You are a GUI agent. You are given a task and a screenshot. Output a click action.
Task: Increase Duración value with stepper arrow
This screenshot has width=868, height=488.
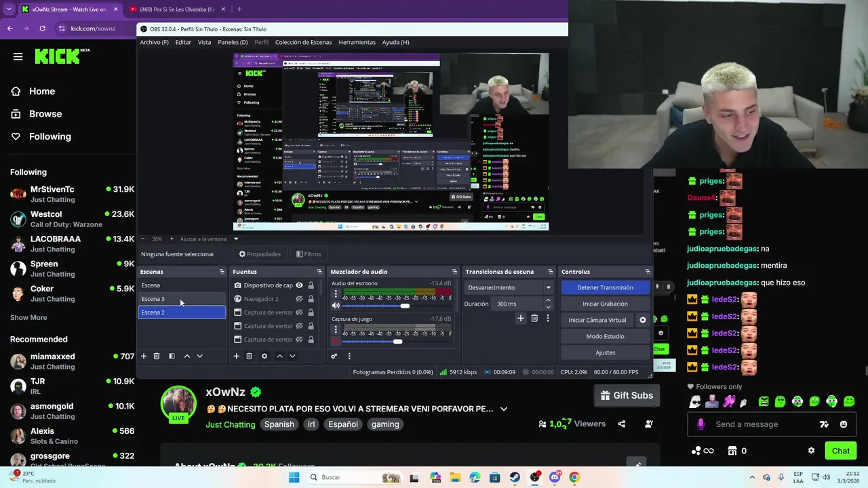pos(549,302)
